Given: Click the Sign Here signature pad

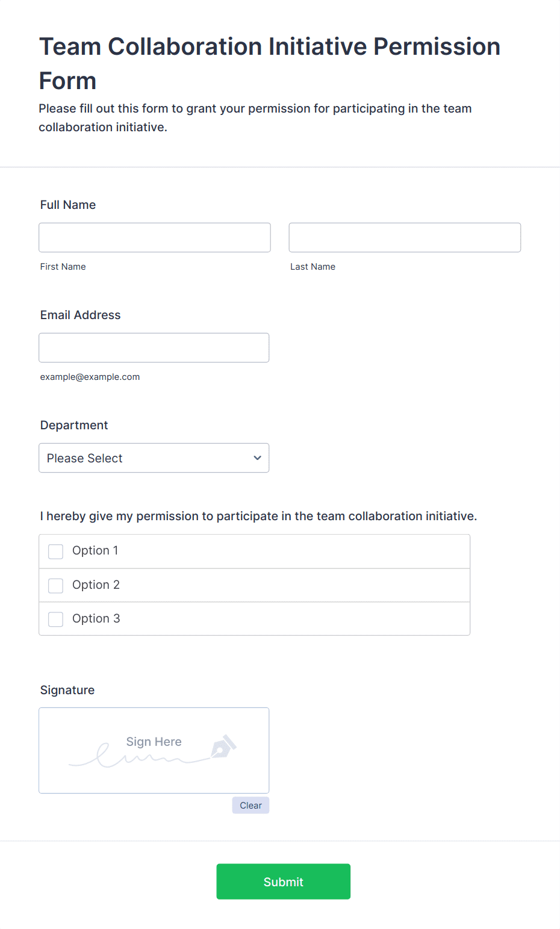Looking at the screenshot, I should (154, 751).
